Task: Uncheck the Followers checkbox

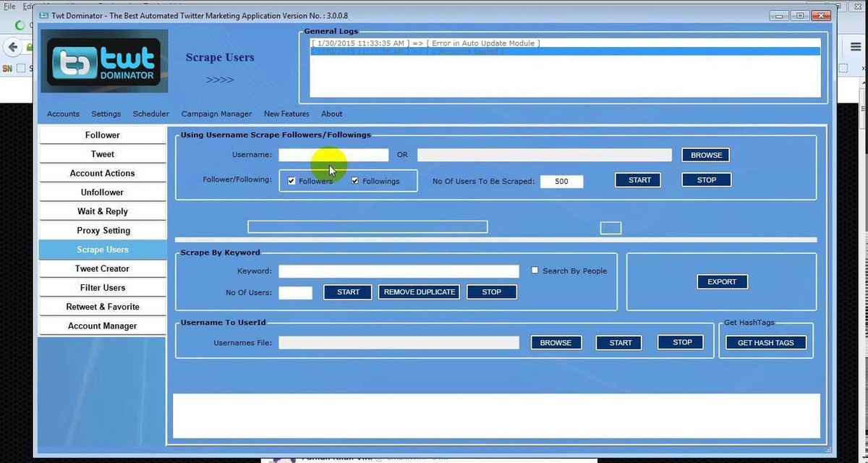Action: click(x=292, y=181)
